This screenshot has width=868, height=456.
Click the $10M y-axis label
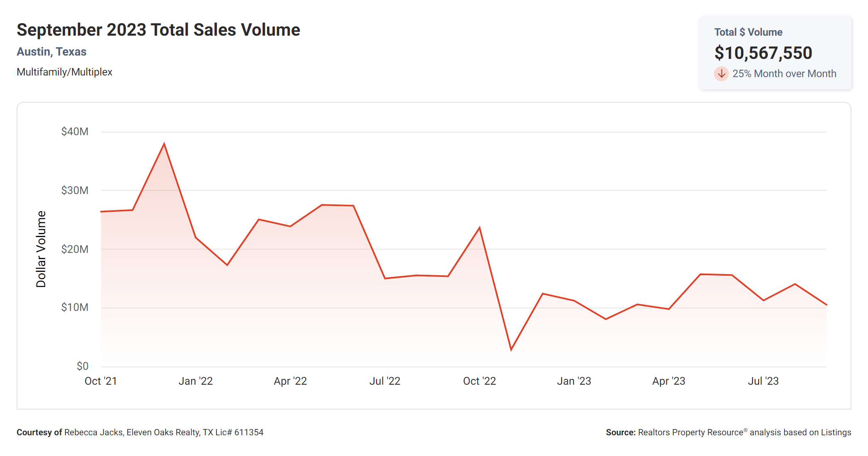pos(75,308)
